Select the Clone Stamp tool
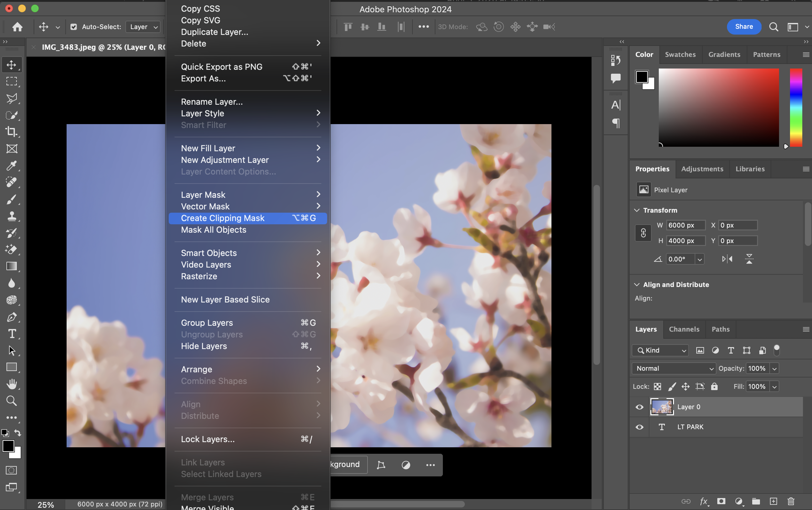 (11, 216)
